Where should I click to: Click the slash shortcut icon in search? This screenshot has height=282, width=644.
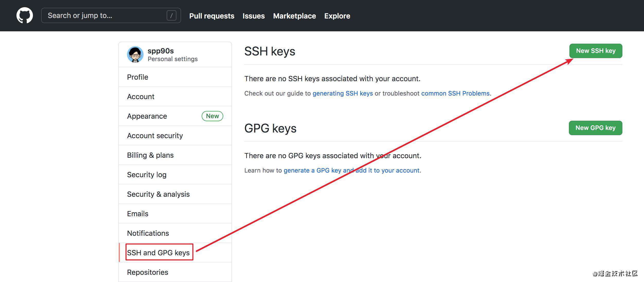[172, 15]
